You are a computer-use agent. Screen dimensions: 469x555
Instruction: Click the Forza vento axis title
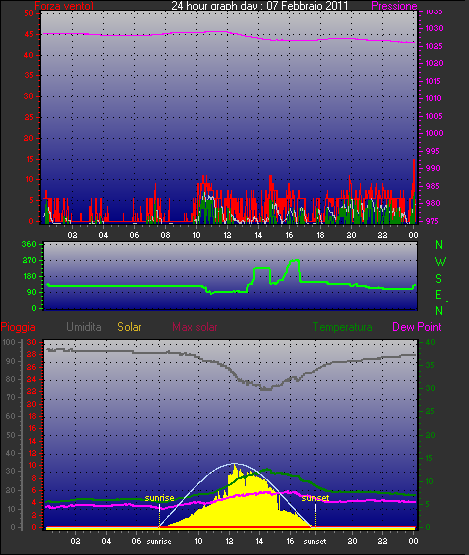click(x=64, y=6)
